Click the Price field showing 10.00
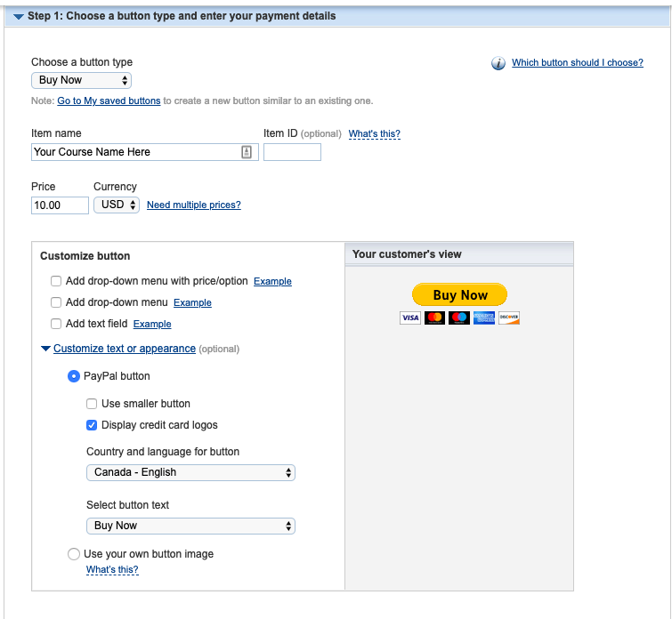Image resolution: width=672 pixels, height=619 pixels. pos(60,205)
